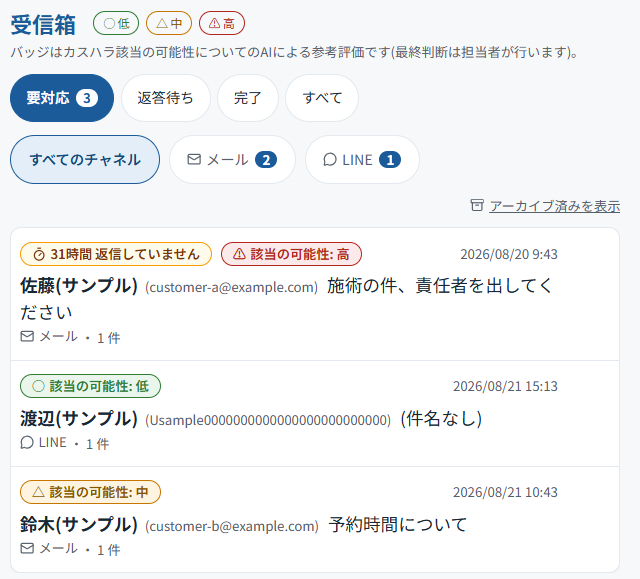This screenshot has width=640, height=579.
Task: Filter by LINE channel
Action: click(x=362, y=160)
